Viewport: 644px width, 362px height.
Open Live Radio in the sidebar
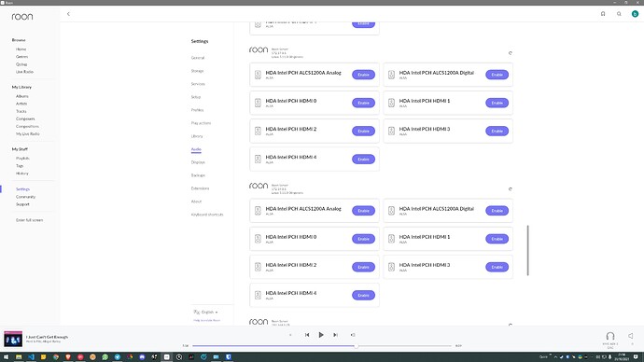[x=24, y=72]
